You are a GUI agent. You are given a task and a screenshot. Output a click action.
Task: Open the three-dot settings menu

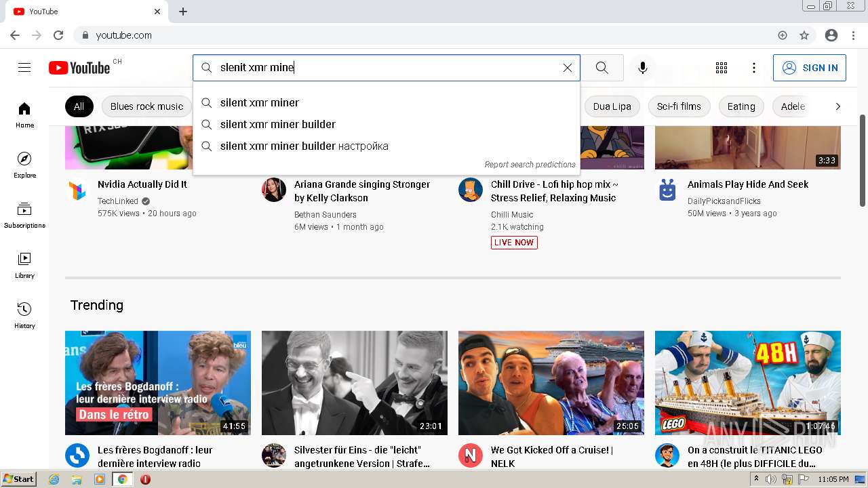754,68
